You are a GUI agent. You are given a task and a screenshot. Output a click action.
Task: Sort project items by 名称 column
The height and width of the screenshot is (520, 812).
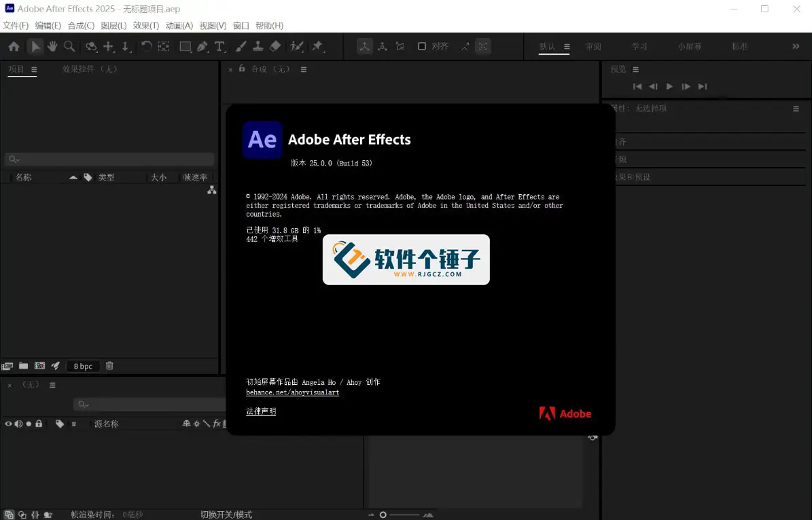click(x=23, y=177)
